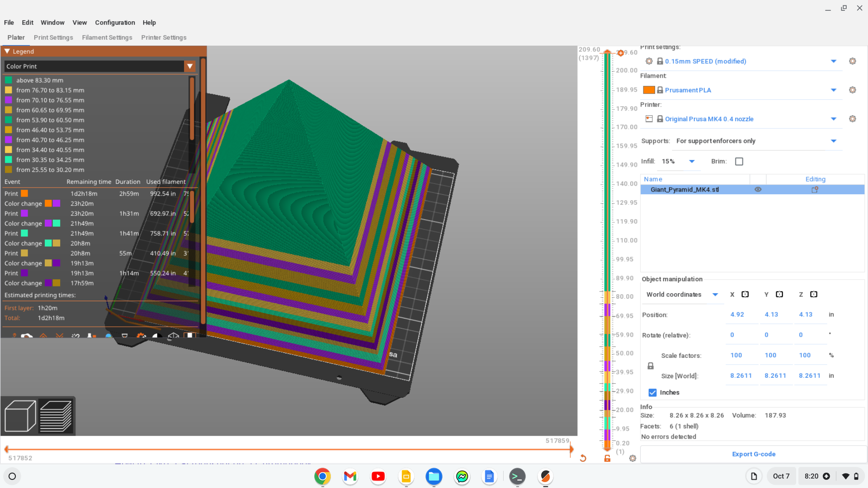Screen dimensions: 868x488
Task: Open the printer preset settings cog
Action: [x=852, y=119]
